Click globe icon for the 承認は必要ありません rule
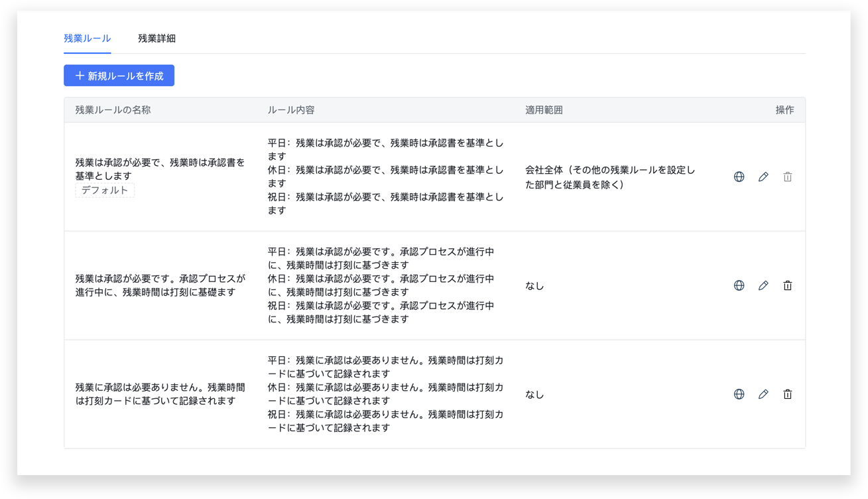 [739, 394]
